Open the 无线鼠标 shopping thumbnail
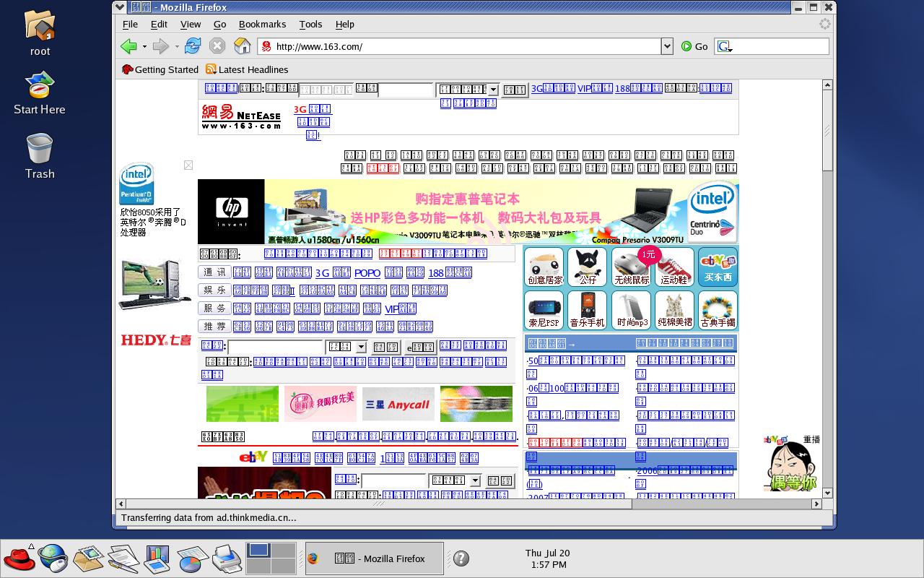 pyautogui.click(x=632, y=267)
